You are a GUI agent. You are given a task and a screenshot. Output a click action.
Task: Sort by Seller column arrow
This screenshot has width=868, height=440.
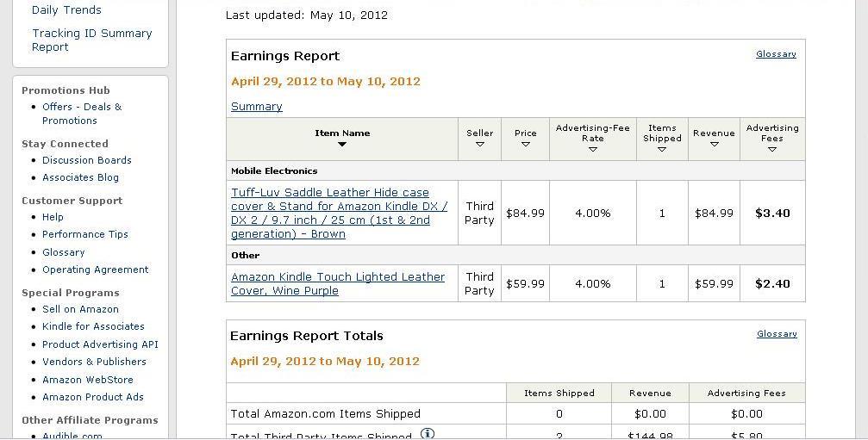pos(479,145)
